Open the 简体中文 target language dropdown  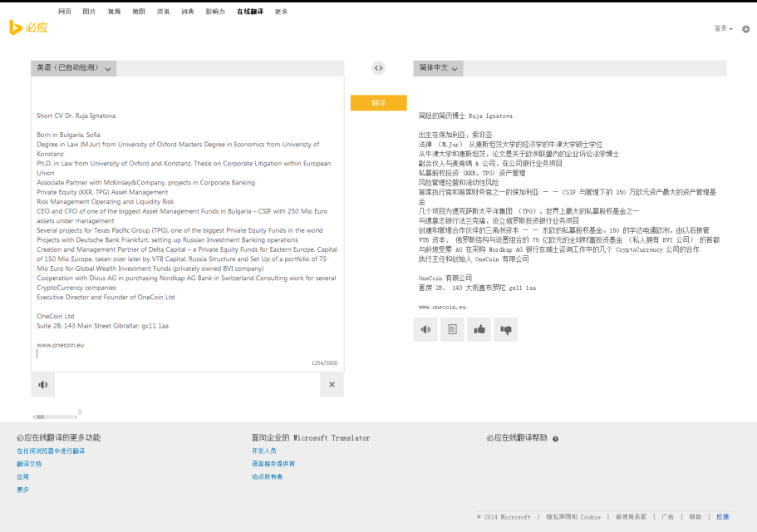(x=439, y=68)
